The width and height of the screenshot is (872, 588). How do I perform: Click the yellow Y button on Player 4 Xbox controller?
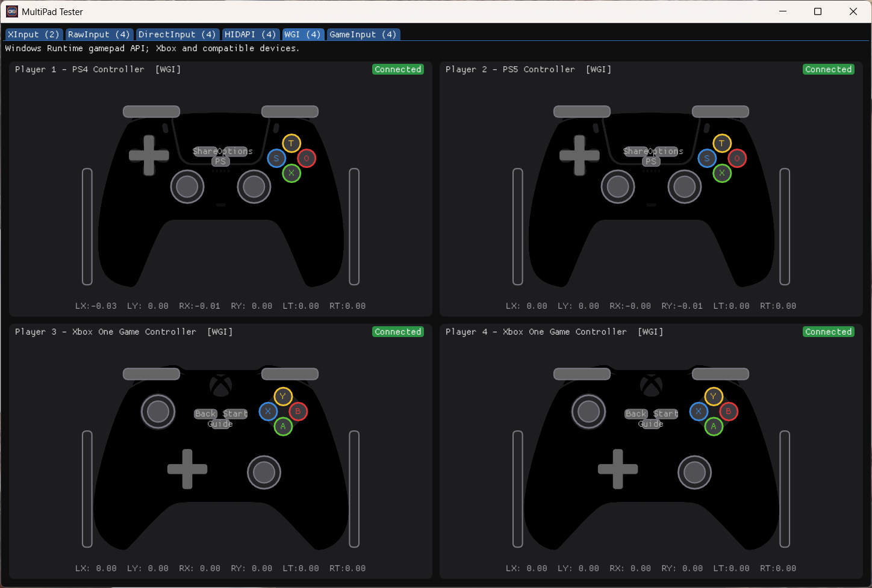(714, 396)
